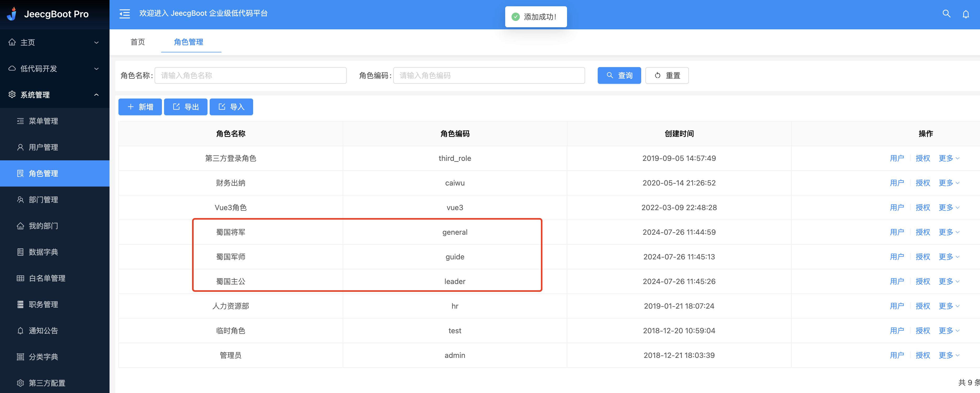The height and width of the screenshot is (393, 980).
Task: Select the third_role code cell
Action: [455, 158]
